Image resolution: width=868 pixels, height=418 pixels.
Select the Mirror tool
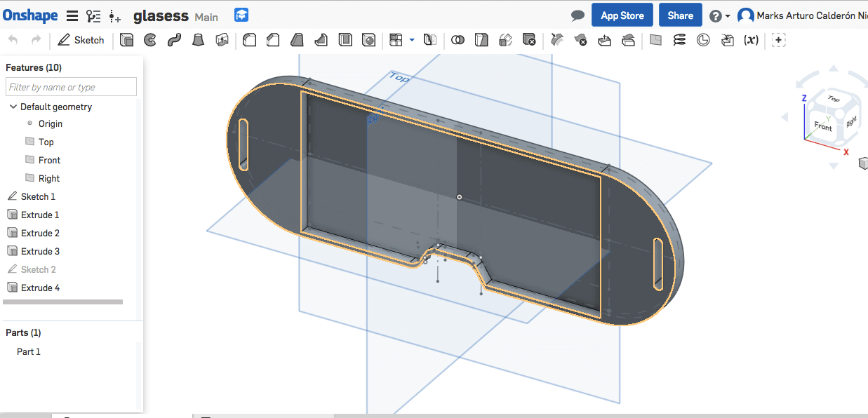point(430,40)
